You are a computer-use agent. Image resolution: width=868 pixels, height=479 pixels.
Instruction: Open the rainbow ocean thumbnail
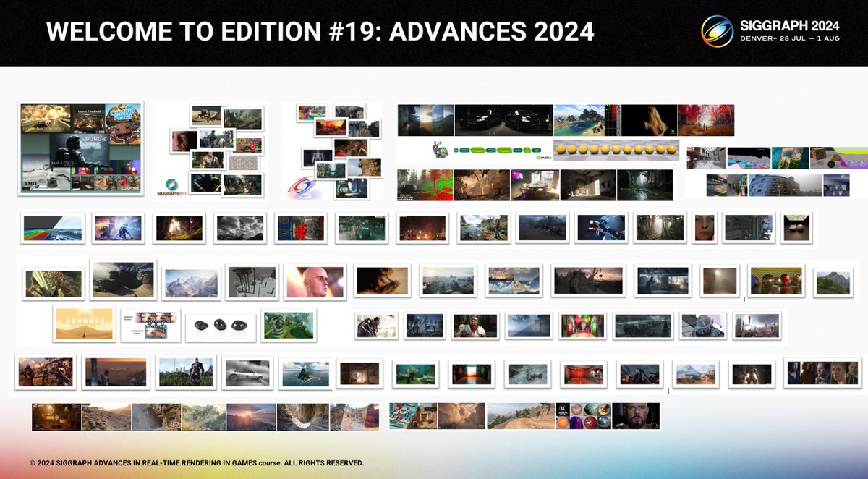pos(52,228)
